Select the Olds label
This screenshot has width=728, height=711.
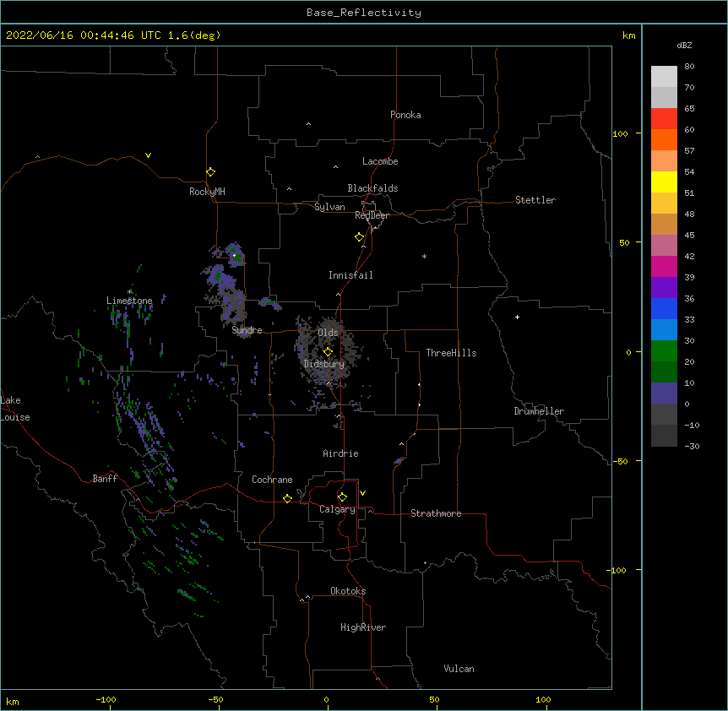click(328, 333)
